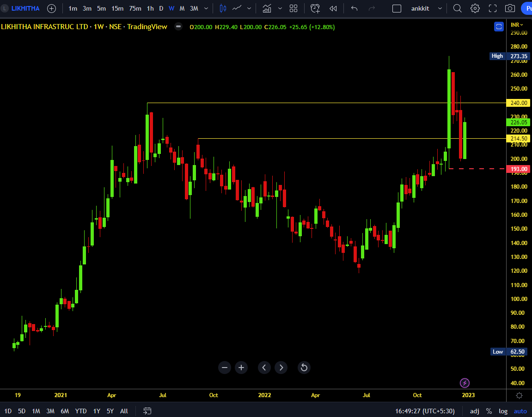
Task: Click the 240.00 yellow price label
Action: click(x=518, y=103)
